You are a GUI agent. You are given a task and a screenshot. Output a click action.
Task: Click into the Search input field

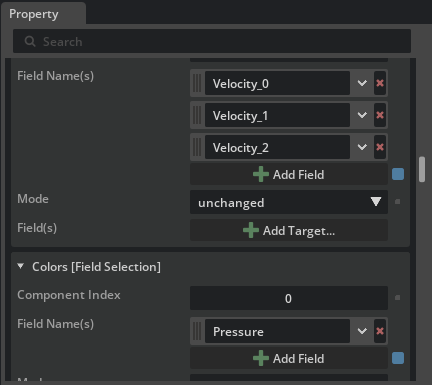pyautogui.click(x=212, y=41)
